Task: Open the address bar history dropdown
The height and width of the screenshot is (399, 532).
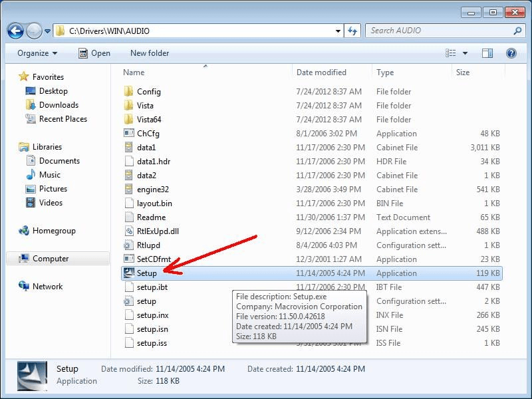Action: point(338,31)
